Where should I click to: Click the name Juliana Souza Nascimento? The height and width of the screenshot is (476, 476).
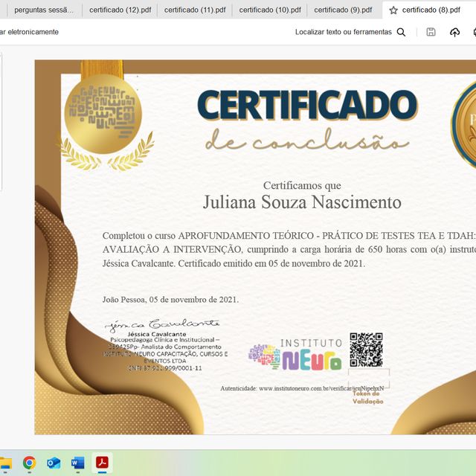pyautogui.click(x=302, y=202)
